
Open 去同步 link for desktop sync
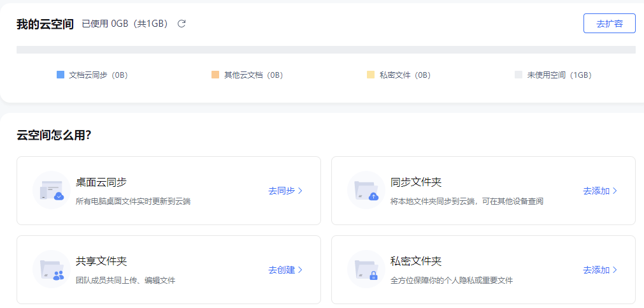click(285, 191)
